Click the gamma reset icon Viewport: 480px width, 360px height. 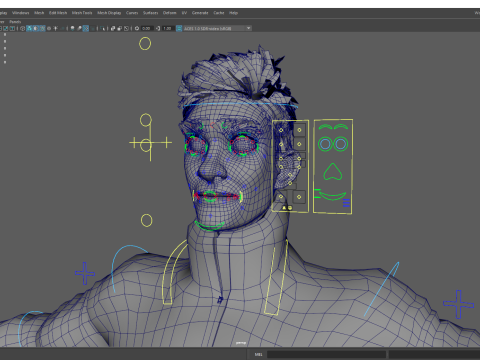(x=158, y=28)
